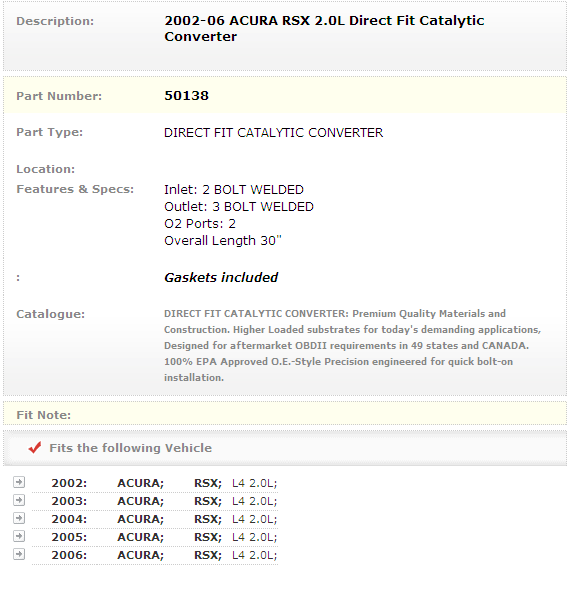Click ACURA in the 2003 row
The height and width of the screenshot is (607, 570).
(141, 501)
